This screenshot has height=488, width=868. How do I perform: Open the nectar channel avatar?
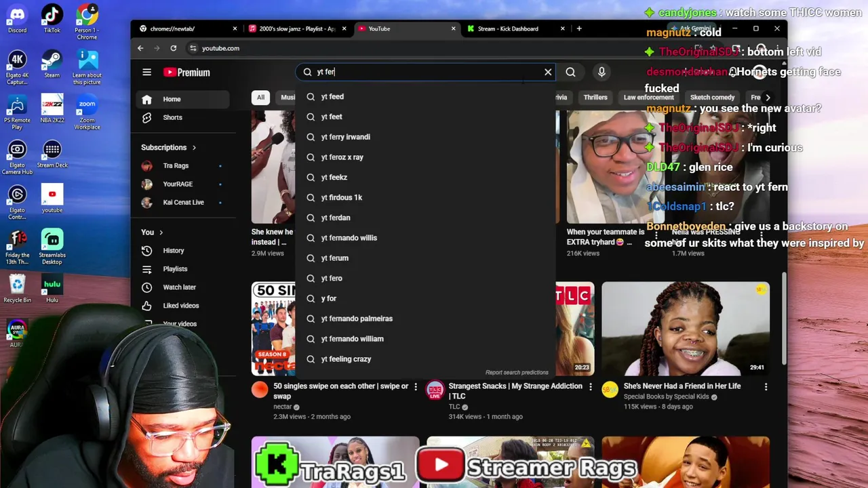260,389
